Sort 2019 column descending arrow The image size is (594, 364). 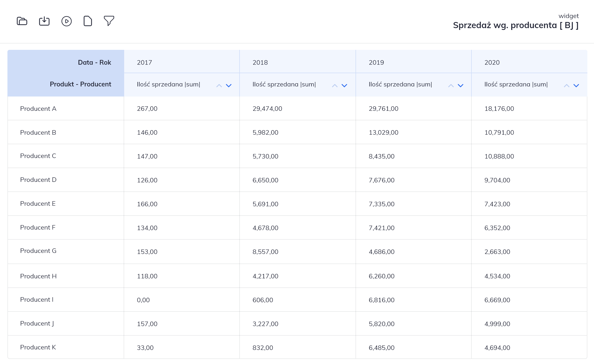[x=461, y=85]
